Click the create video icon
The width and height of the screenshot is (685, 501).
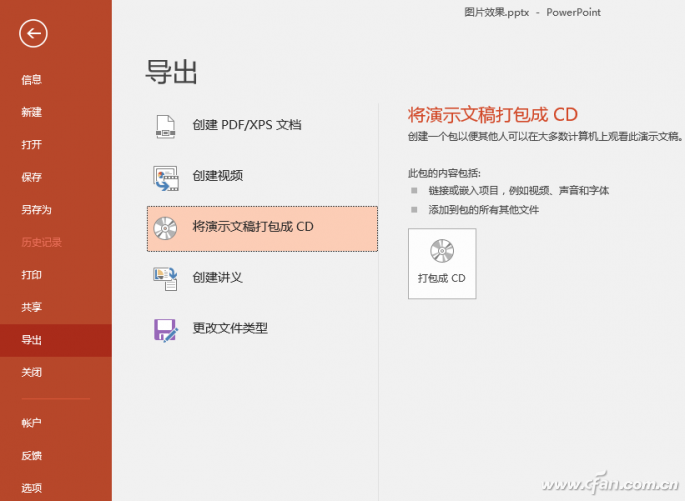(165, 177)
